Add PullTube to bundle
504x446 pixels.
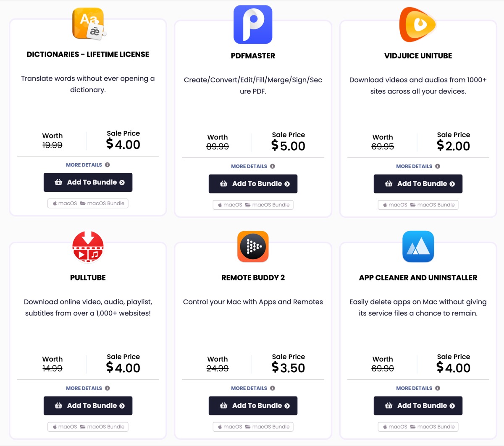[x=88, y=406]
